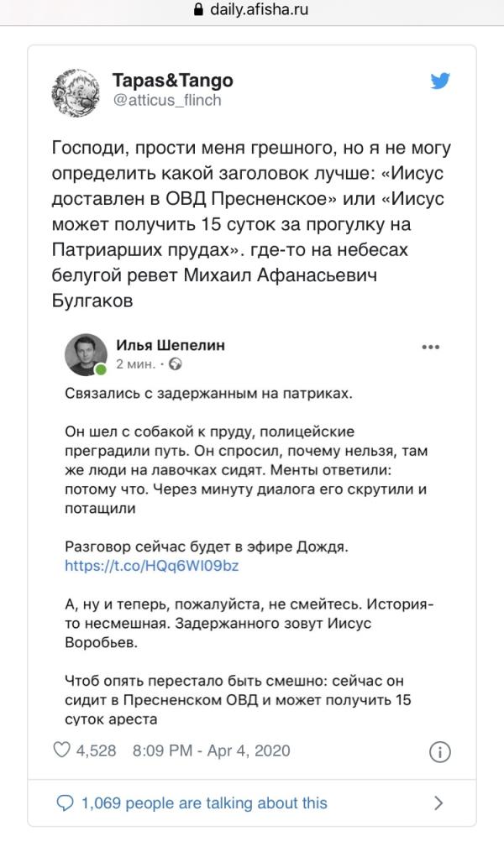The height and width of the screenshot is (868, 504).
Task: Open "1,069 people are talking about this"
Action: tap(204, 803)
